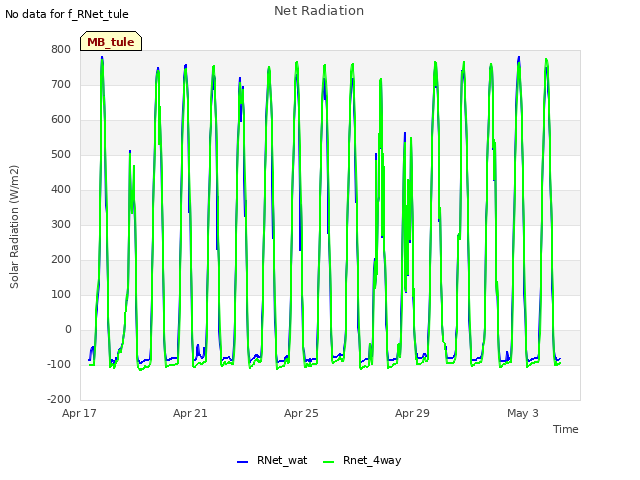
Task: Click the Apr 25 x-axis tick label
Action: click(301, 413)
